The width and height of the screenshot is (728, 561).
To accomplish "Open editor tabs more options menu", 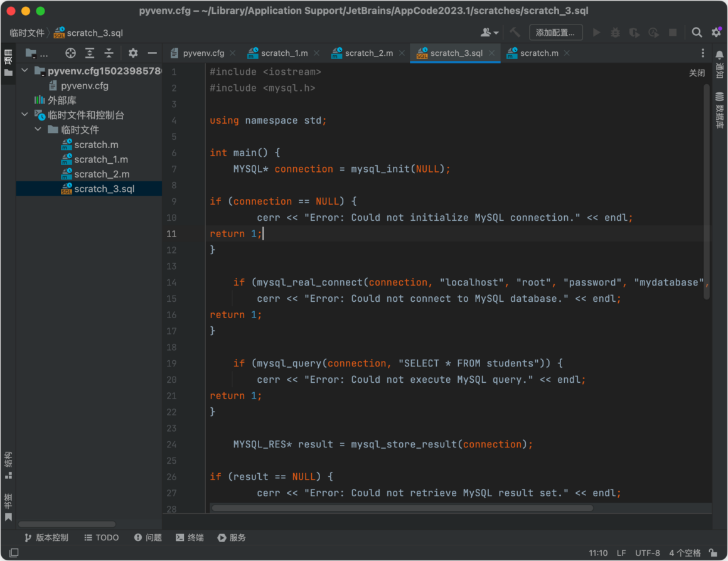I will click(703, 53).
